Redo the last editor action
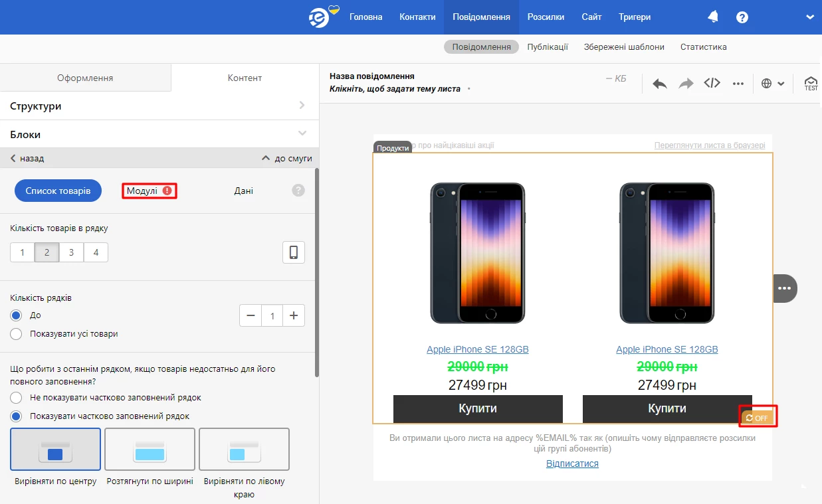Image resolution: width=822 pixels, height=504 pixels. click(x=686, y=84)
